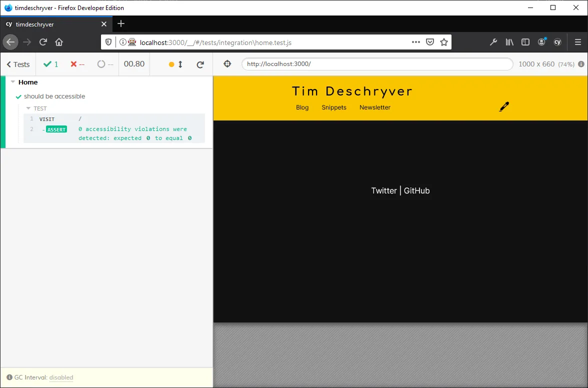Click the Cypress extension icon in toolbar

pos(557,42)
